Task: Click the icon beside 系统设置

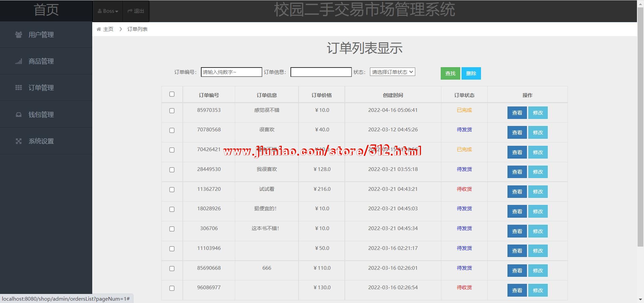Action: (19, 141)
